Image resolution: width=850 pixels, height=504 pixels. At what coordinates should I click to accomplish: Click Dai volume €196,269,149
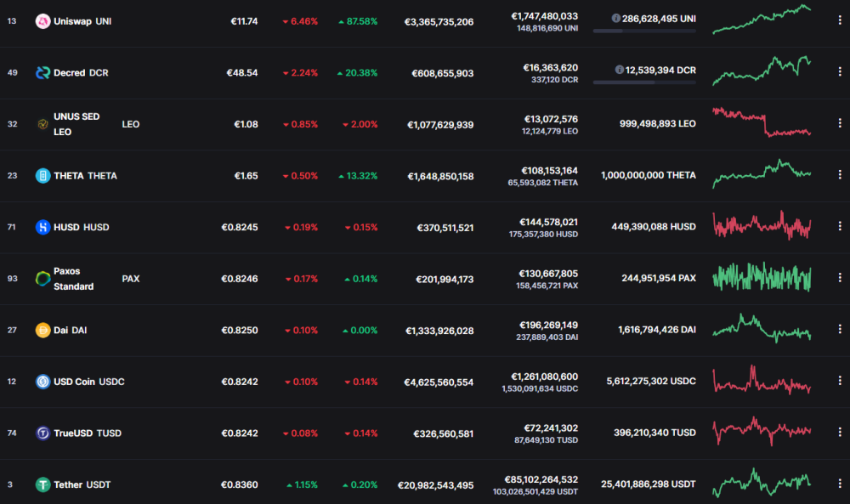click(548, 326)
